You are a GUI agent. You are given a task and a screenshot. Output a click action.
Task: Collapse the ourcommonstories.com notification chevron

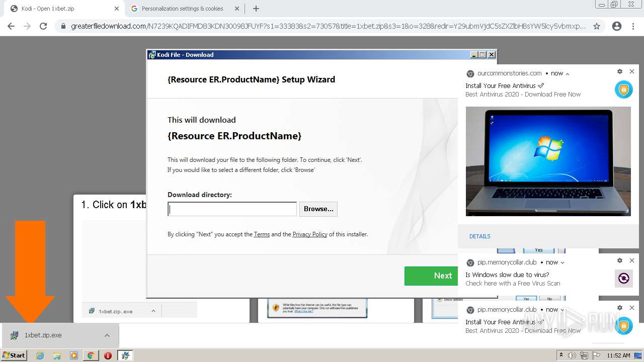point(568,74)
